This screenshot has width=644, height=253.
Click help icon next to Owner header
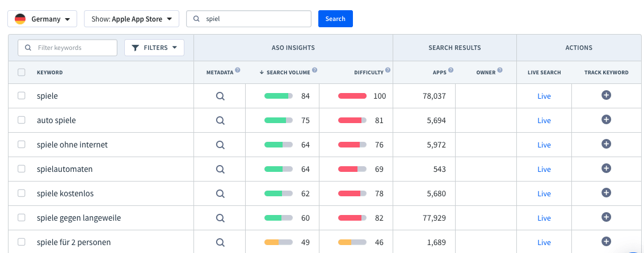pos(500,70)
